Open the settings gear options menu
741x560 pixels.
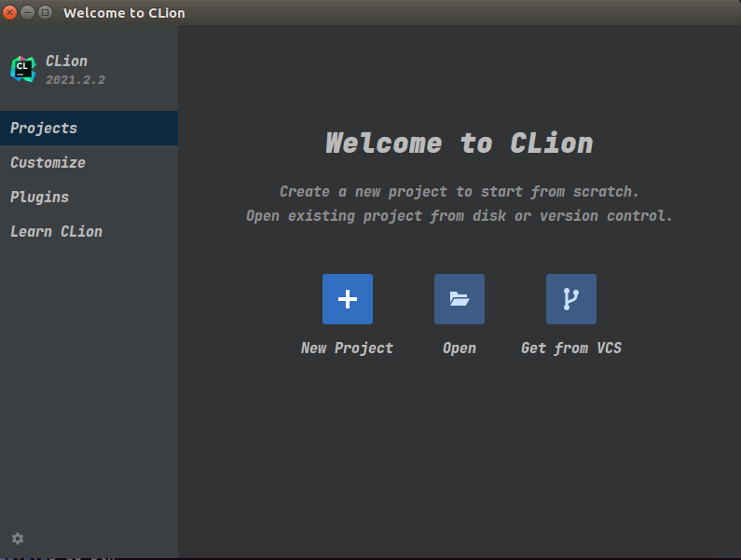tap(18, 539)
